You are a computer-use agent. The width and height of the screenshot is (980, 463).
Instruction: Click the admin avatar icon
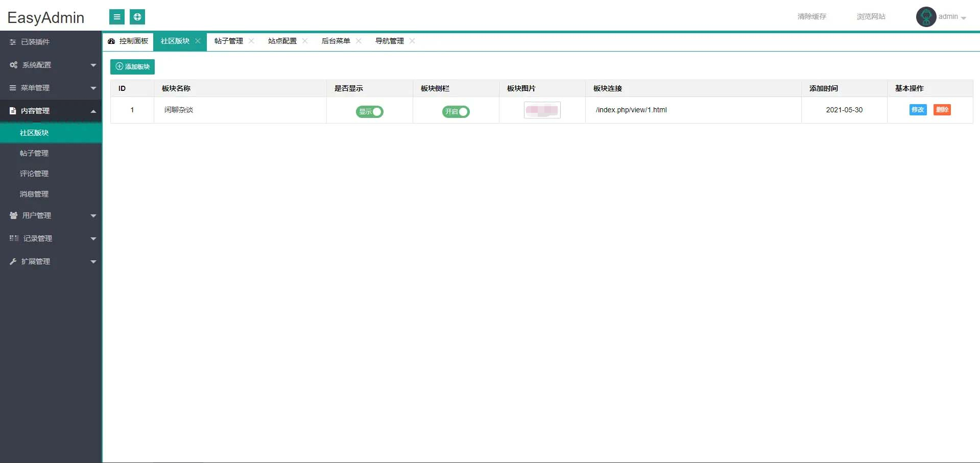(x=925, y=16)
